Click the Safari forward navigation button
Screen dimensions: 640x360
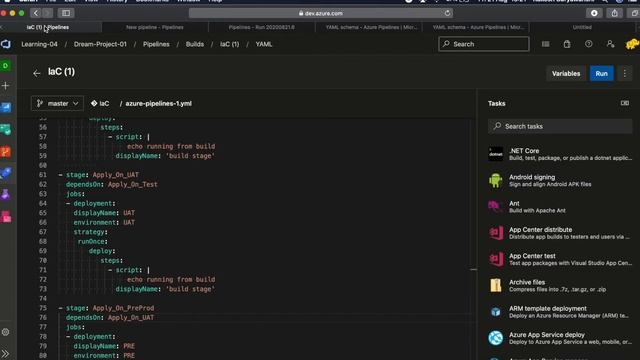tap(47, 13)
